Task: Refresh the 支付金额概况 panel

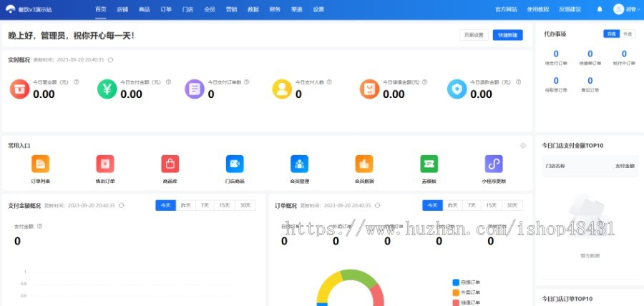Action: point(121,205)
